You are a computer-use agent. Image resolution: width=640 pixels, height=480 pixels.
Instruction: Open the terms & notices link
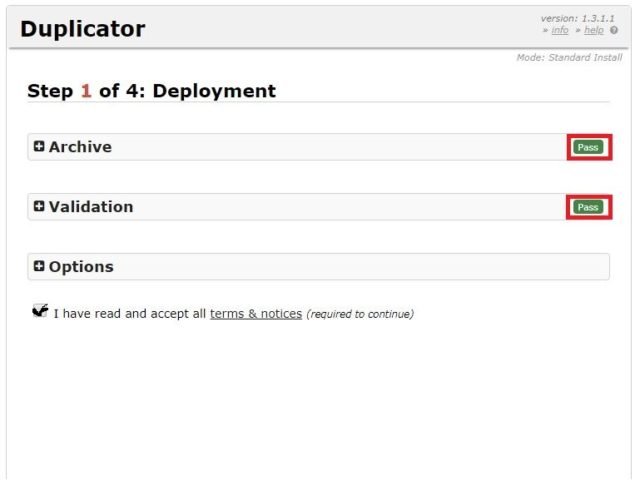click(255, 314)
